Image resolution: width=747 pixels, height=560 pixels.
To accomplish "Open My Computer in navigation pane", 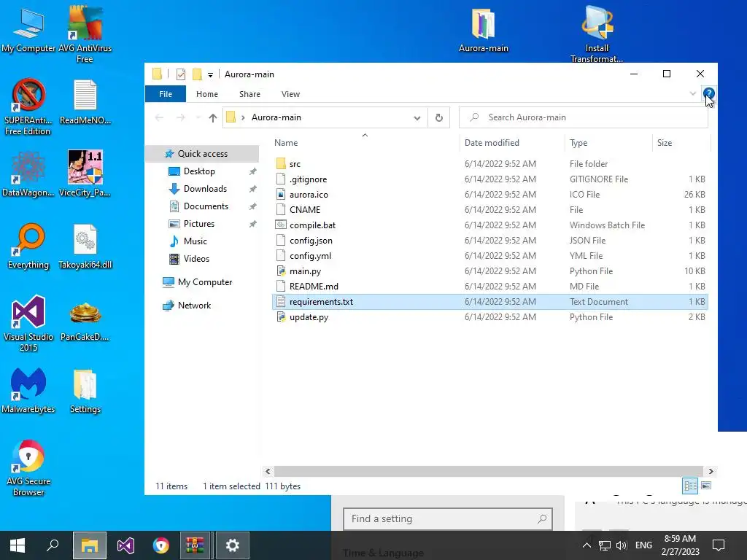I will pos(205,282).
